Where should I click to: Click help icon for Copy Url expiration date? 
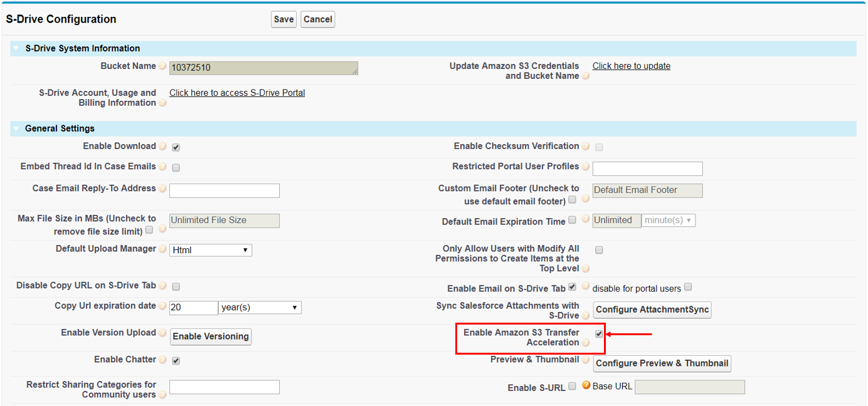pos(162,306)
